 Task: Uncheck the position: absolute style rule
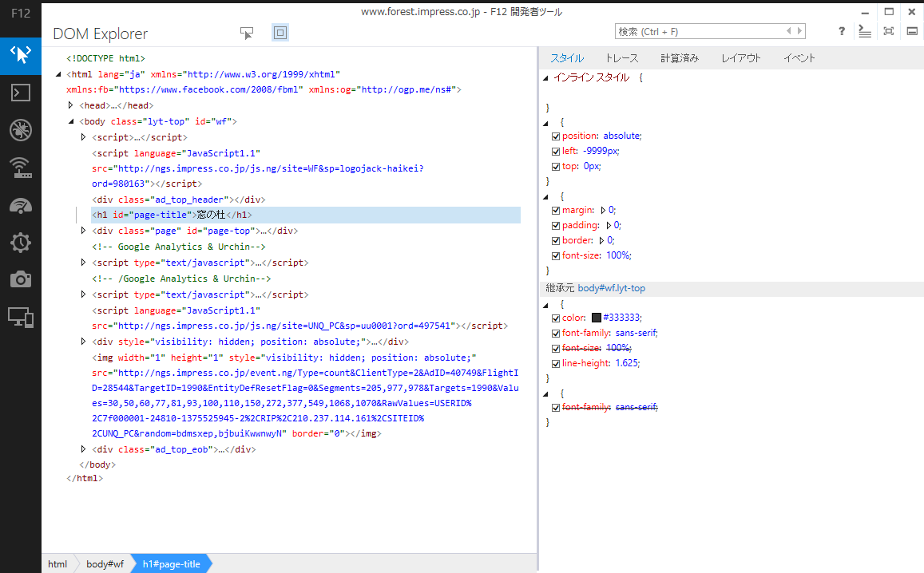[x=556, y=135]
